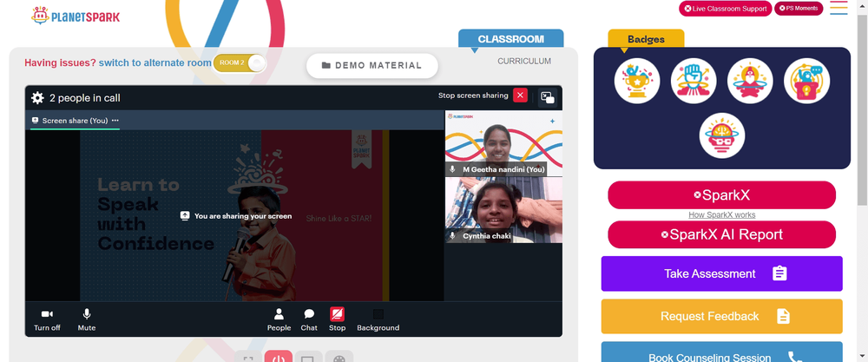The width and height of the screenshot is (868, 362).
Task: Open the Curriculum tab
Action: 524,61
